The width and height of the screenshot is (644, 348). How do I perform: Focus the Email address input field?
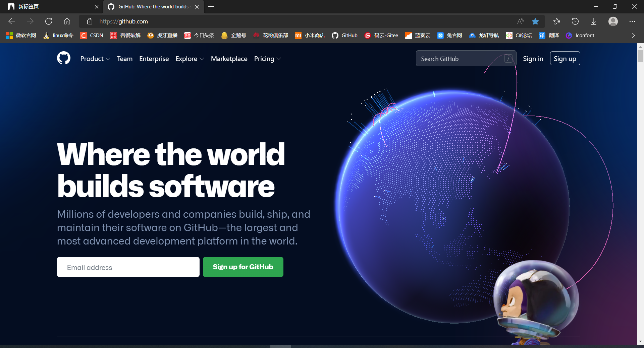point(128,267)
